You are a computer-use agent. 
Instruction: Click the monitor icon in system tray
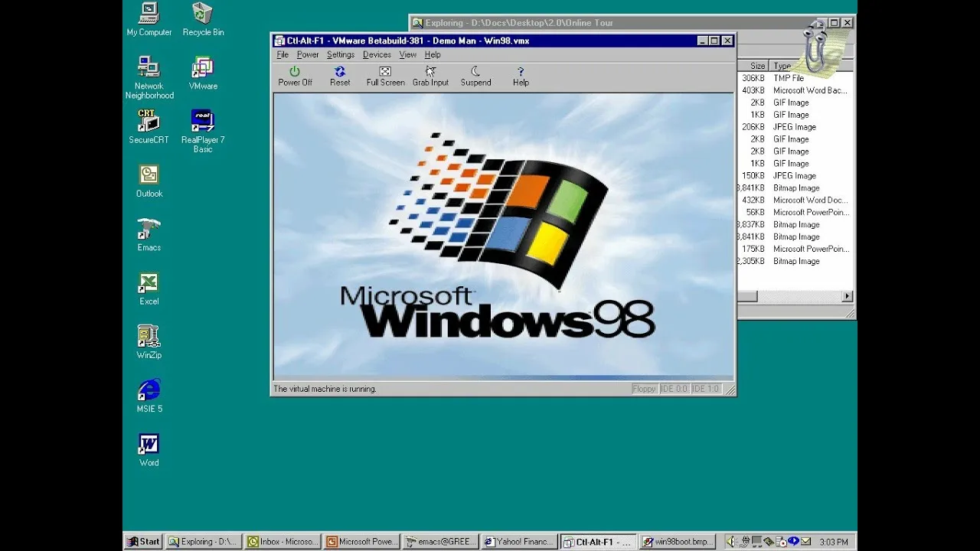pos(756,542)
